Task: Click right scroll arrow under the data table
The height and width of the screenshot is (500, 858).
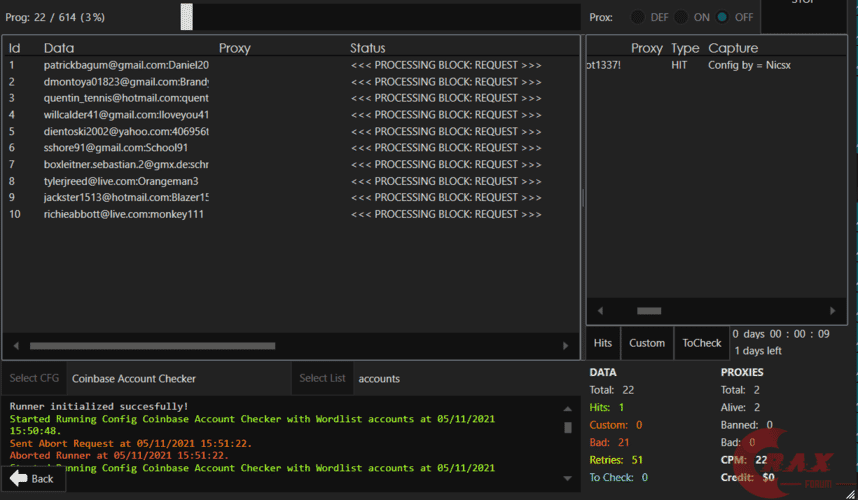Action: [x=566, y=346]
